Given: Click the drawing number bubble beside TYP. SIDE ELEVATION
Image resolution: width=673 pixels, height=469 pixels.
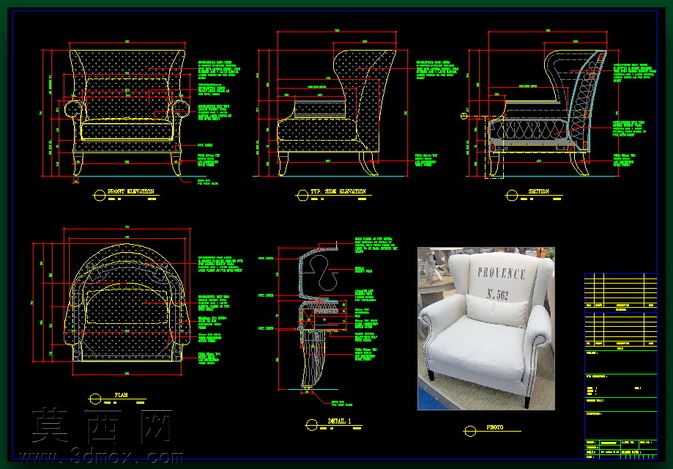Looking at the screenshot, I should click(x=303, y=195).
